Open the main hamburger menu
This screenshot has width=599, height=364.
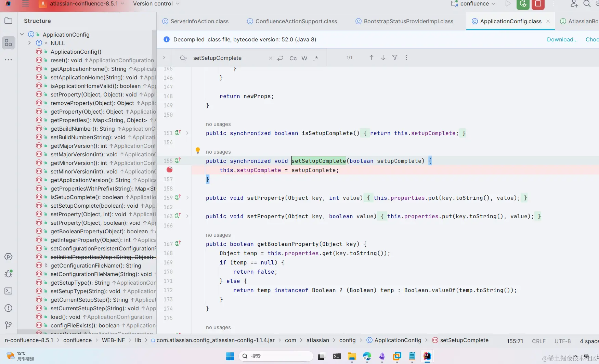pyautogui.click(x=25, y=4)
